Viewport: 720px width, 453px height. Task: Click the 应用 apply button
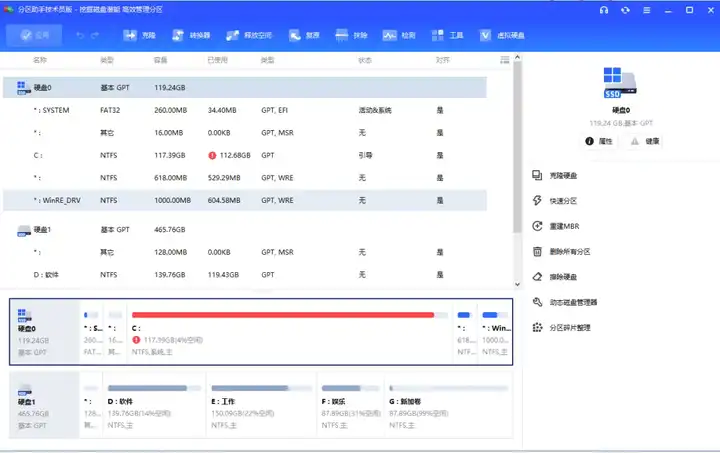pos(34,35)
